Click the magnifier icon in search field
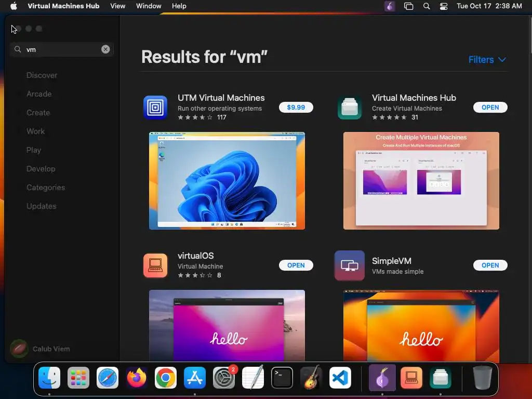The image size is (532, 399). pyautogui.click(x=18, y=49)
